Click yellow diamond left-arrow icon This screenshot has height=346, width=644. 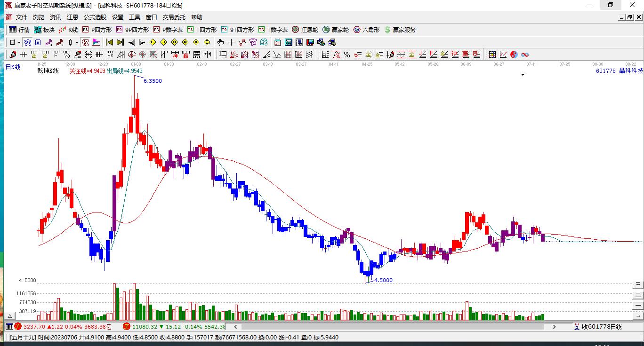tap(153, 42)
